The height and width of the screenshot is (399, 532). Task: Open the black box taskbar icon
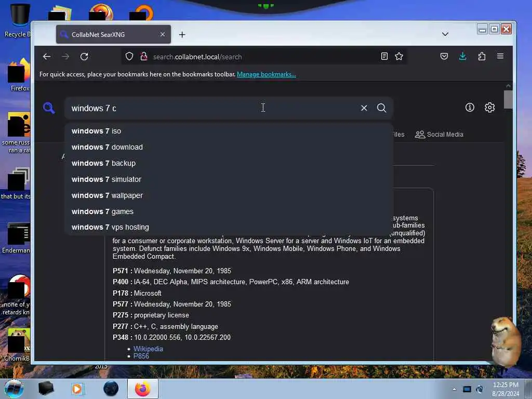(x=46, y=389)
